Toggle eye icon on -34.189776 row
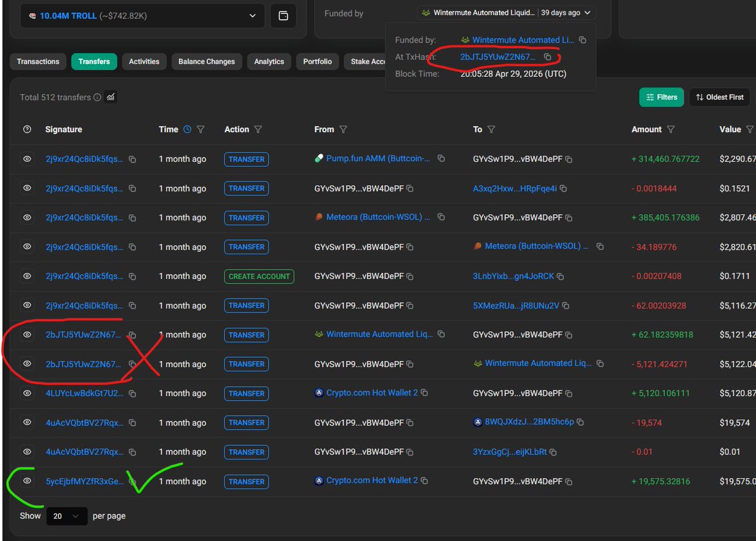 pyautogui.click(x=27, y=247)
